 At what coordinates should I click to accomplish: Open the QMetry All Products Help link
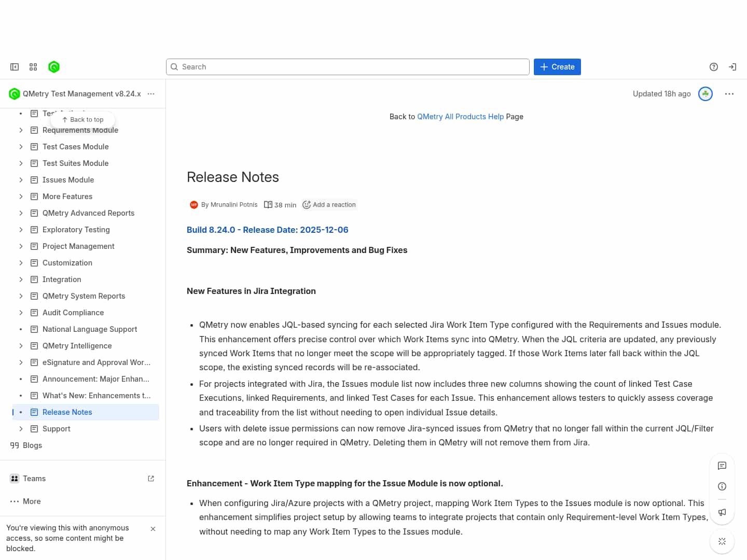point(460,117)
